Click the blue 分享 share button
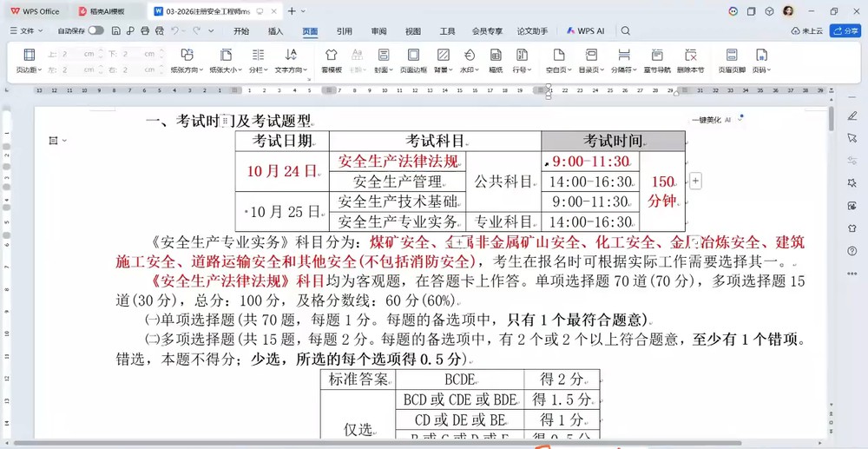This screenshot has height=449, width=868. pyautogui.click(x=845, y=31)
